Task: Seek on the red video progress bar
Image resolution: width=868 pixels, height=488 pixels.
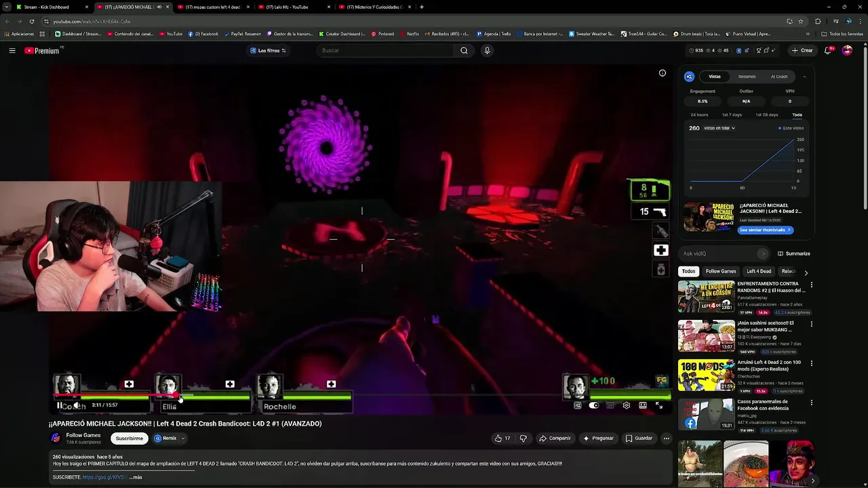Action: pyautogui.click(x=362, y=395)
